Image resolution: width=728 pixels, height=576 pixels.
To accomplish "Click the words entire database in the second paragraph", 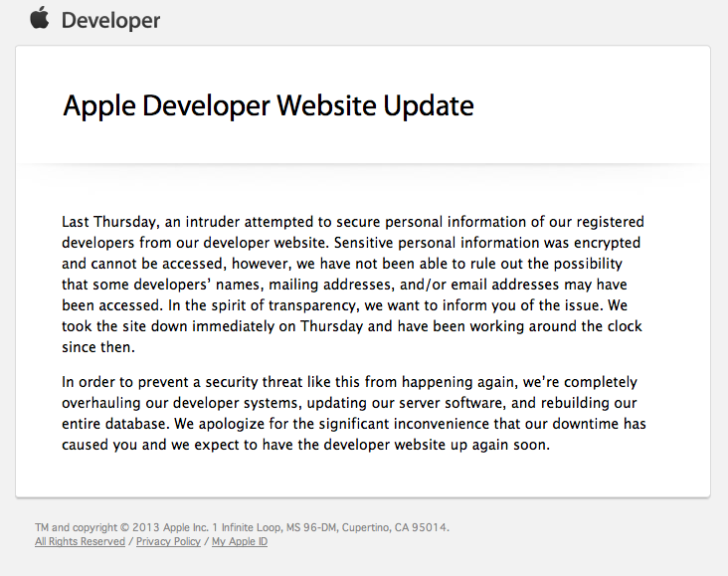I will pyautogui.click(x=115, y=424).
